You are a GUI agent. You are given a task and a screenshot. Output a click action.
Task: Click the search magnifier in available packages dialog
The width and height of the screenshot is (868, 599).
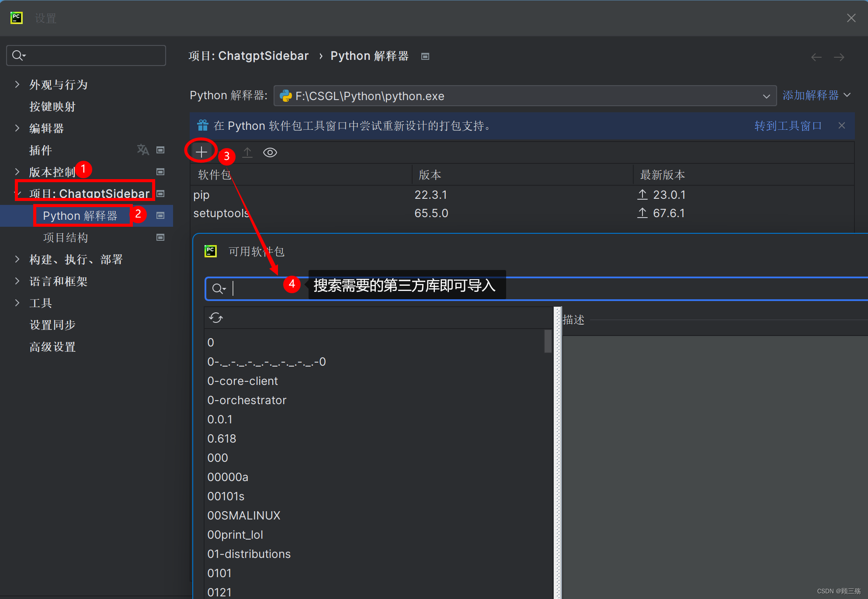(x=219, y=288)
